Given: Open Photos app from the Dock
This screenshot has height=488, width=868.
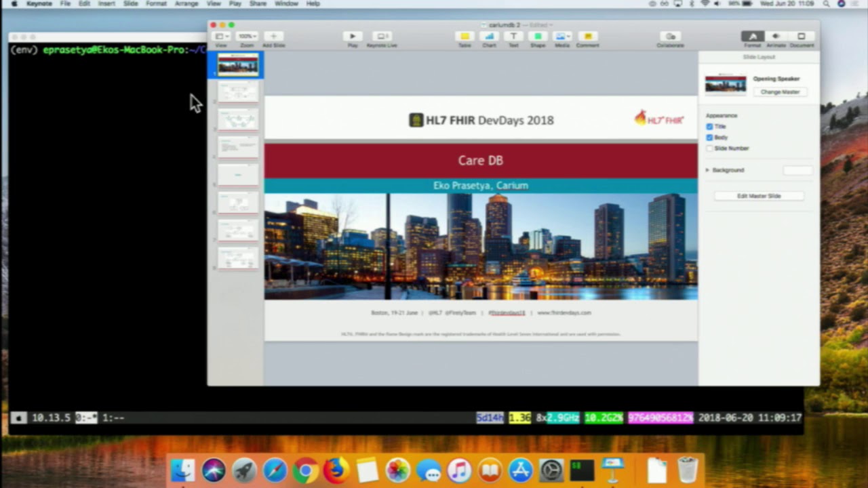Looking at the screenshot, I should [x=397, y=470].
